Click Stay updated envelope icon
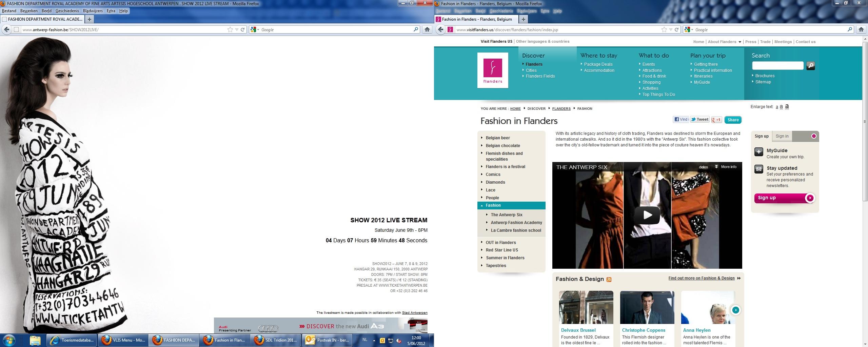The height and width of the screenshot is (347, 868). tap(759, 169)
